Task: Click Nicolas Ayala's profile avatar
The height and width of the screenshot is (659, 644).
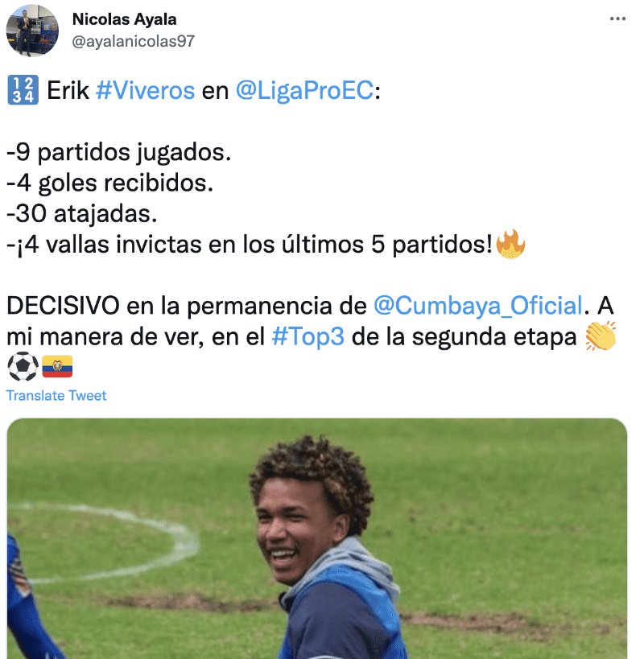Action: [x=32, y=31]
